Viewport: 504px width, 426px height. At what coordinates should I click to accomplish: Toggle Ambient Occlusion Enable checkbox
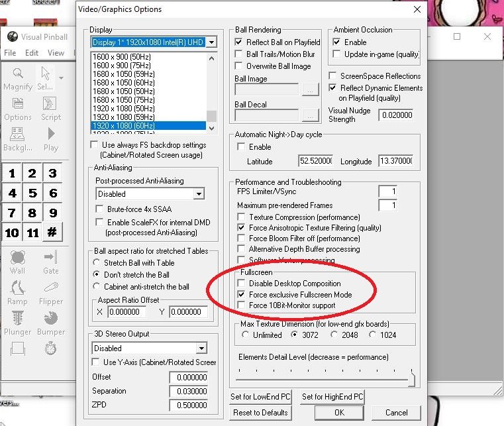[336, 42]
